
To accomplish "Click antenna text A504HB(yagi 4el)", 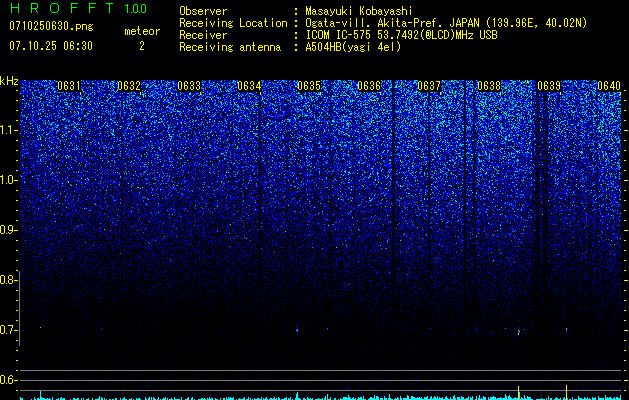I will (353, 47).
